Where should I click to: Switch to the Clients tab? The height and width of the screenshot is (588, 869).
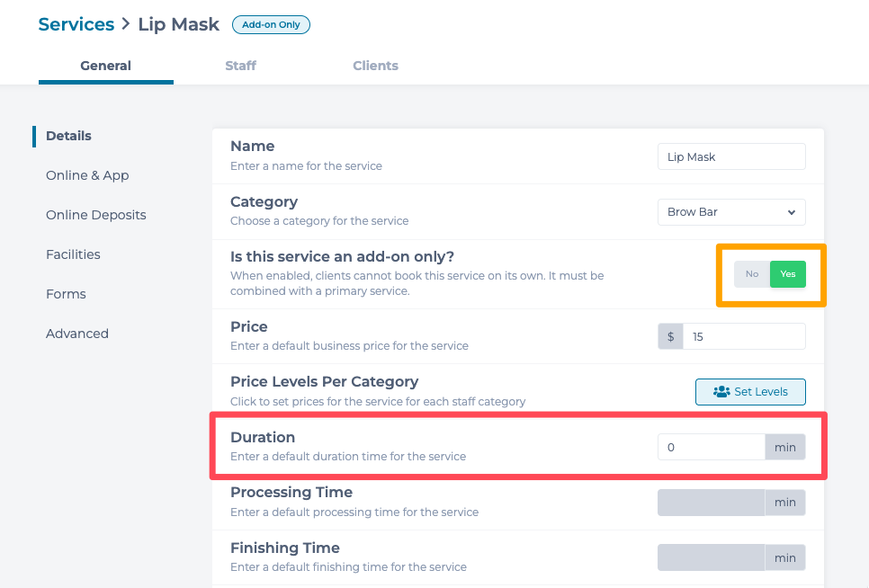(375, 66)
